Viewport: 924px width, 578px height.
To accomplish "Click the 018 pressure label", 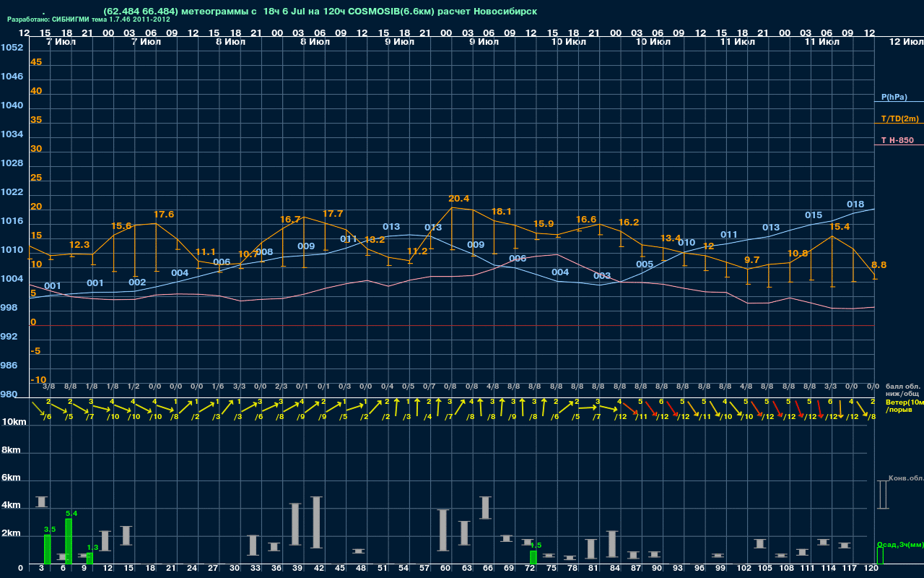I will [x=855, y=204].
